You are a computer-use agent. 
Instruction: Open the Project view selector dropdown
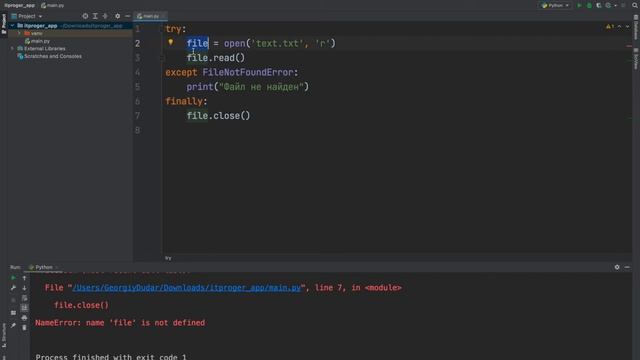pos(27,16)
